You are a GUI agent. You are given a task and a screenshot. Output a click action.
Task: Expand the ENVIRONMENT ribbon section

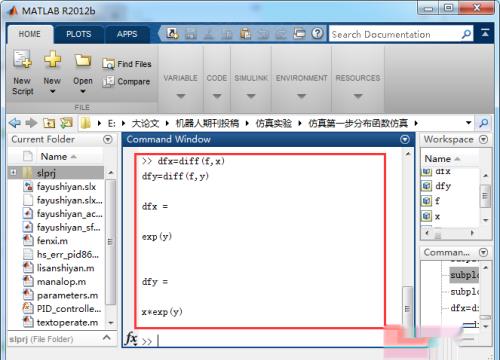click(301, 87)
